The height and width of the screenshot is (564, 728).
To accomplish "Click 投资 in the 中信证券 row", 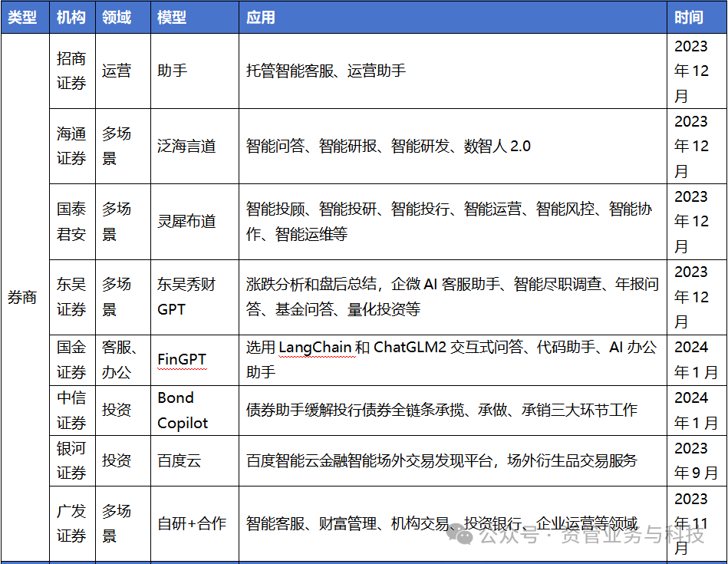I will pyautogui.click(x=123, y=411).
